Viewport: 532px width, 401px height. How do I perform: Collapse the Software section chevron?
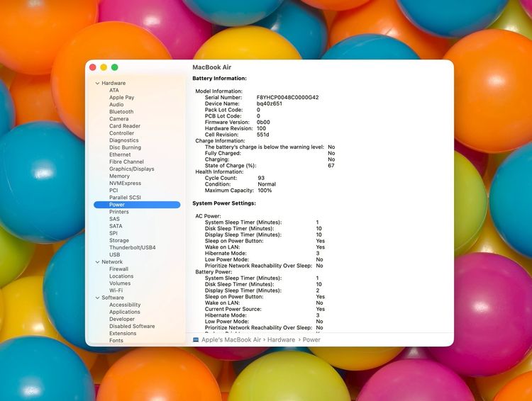[97, 298]
